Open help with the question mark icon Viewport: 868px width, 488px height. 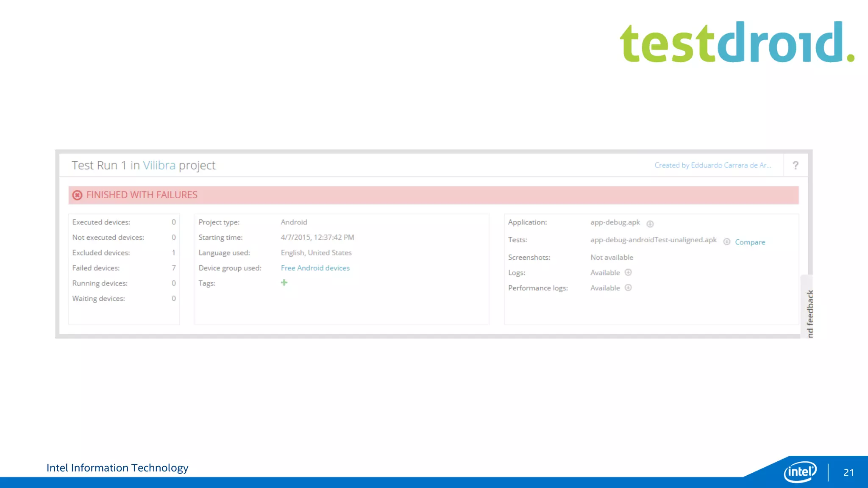[x=796, y=165]
